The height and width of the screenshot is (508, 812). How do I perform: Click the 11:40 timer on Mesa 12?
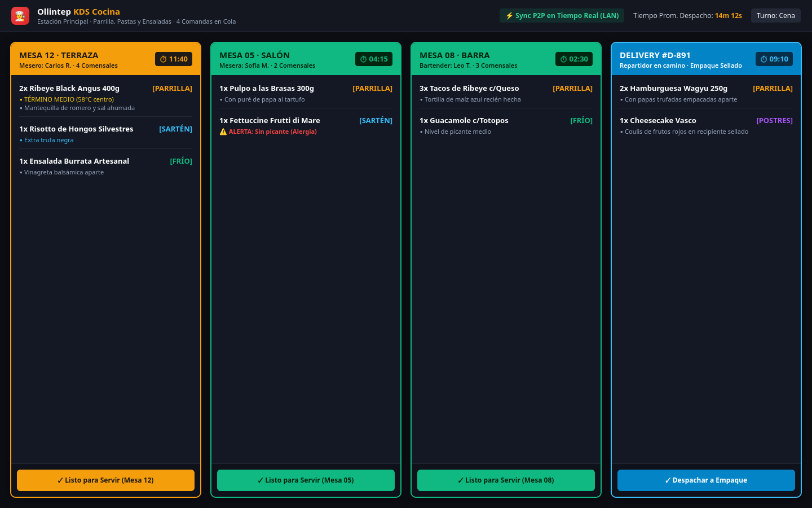174,59
